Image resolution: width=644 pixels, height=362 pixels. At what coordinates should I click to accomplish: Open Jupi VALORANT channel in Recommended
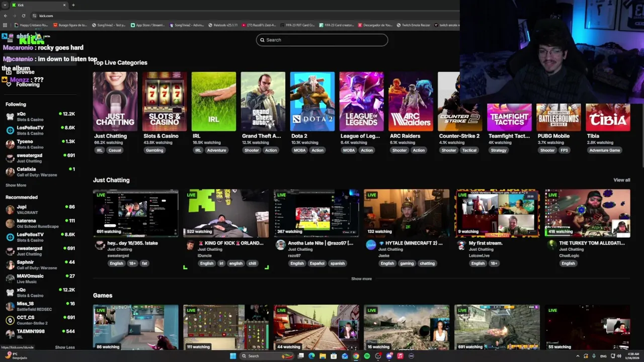pyautogui.click(x=40, y=210)
